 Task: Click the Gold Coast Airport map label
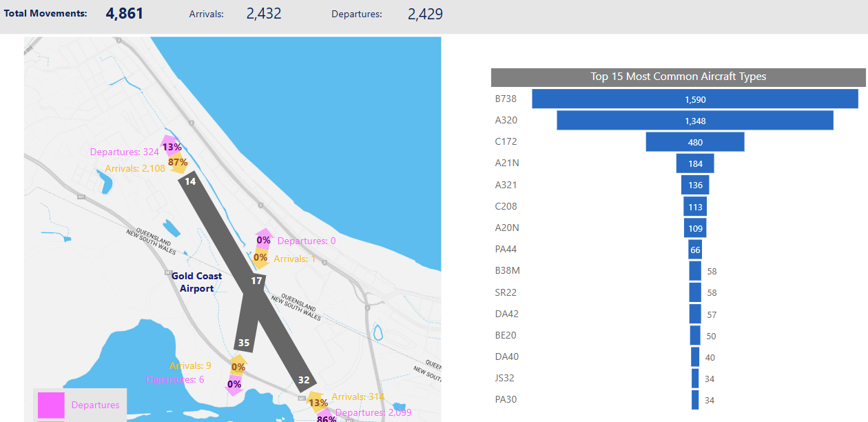(197, 282)
